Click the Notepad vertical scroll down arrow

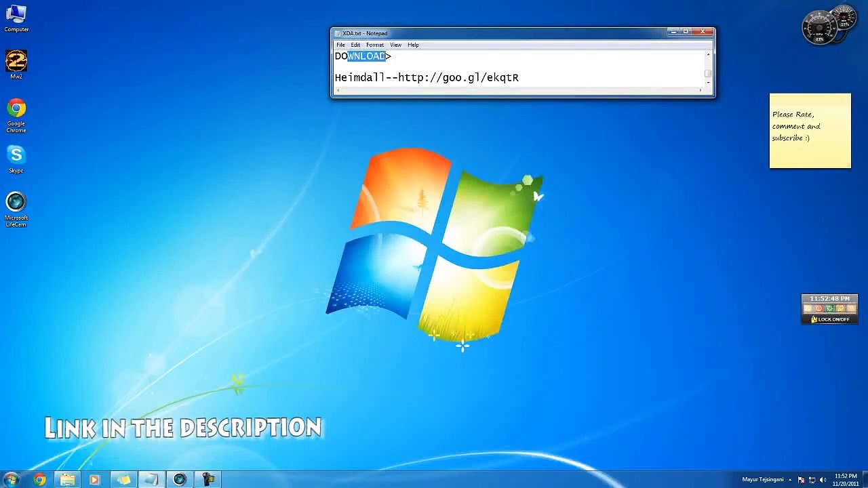(708, 83)
